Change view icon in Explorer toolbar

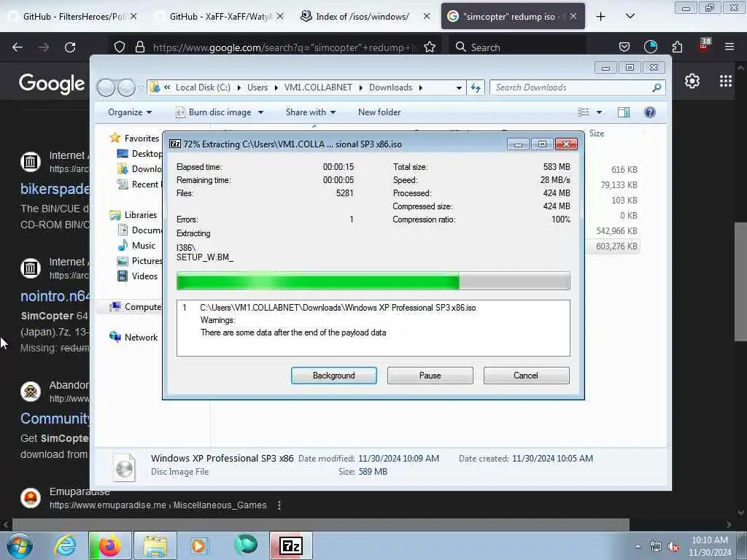[584, 112]
